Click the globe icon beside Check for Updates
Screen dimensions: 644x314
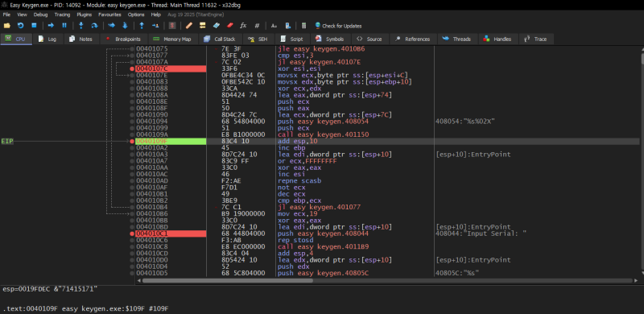(317, 26)
